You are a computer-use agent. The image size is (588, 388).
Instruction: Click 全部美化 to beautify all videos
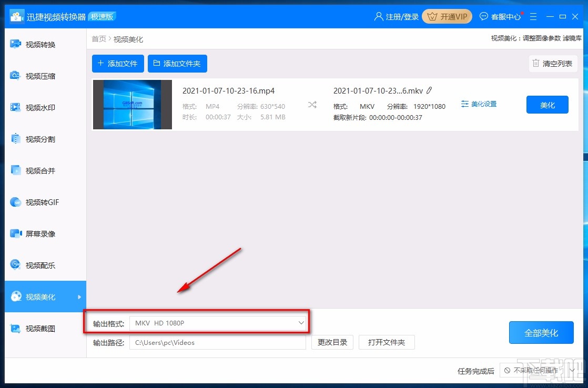pyautogui.click(x=541, y=332)
